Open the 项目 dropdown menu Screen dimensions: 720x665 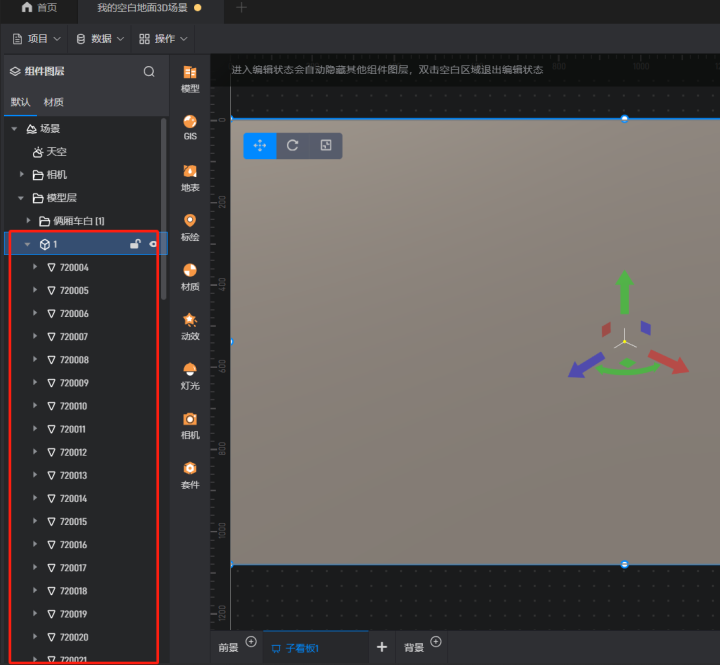point(36,39)
